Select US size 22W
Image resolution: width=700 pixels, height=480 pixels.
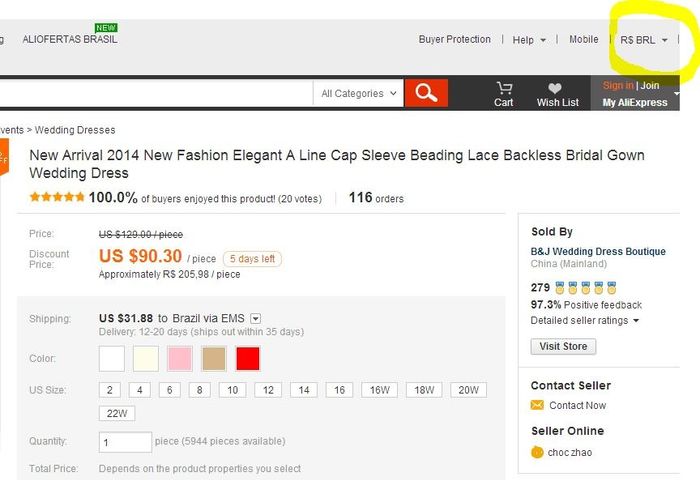point(117,413)
